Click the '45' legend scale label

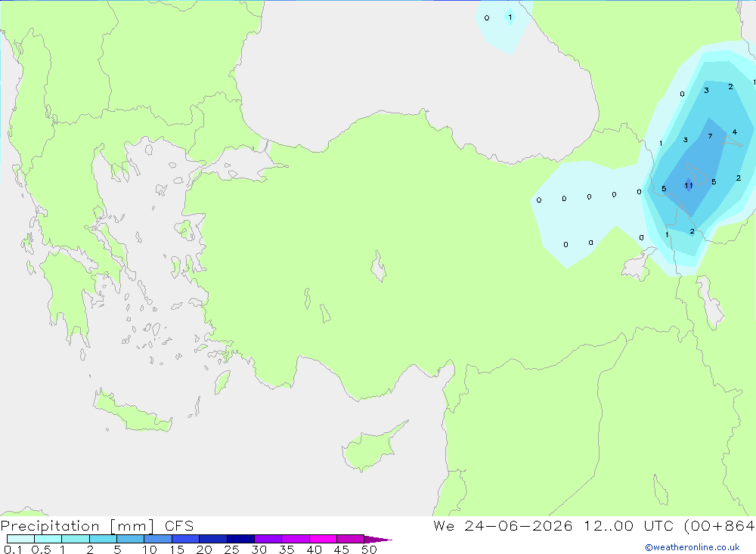342,549
